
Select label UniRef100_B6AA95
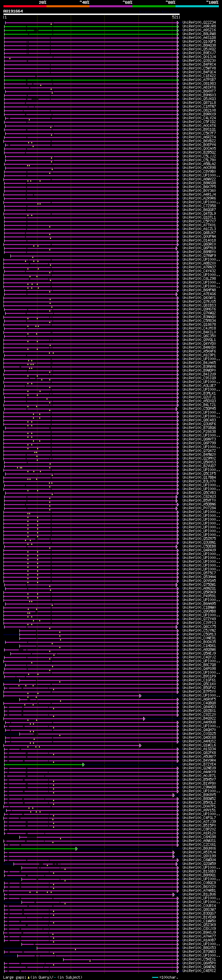pos(199,604)
